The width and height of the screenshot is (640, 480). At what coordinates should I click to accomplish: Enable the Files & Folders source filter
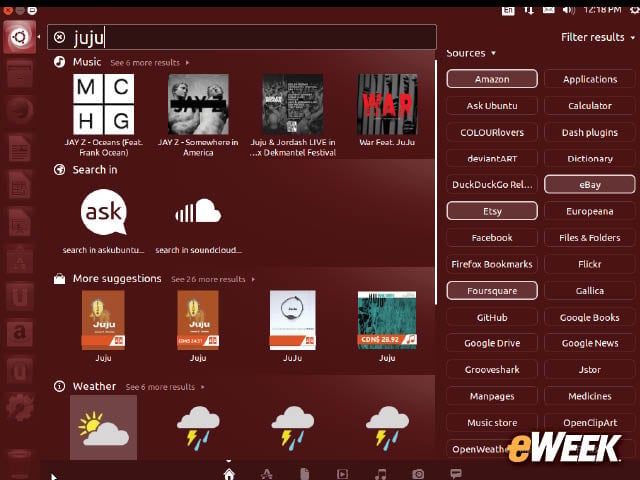(x=590, y=238)
